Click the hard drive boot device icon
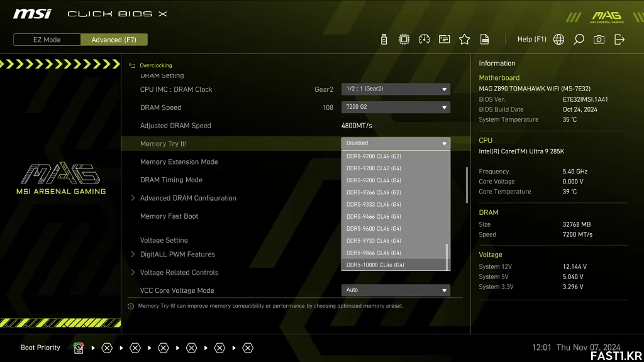644x362 pixels. tap(79, 348)
